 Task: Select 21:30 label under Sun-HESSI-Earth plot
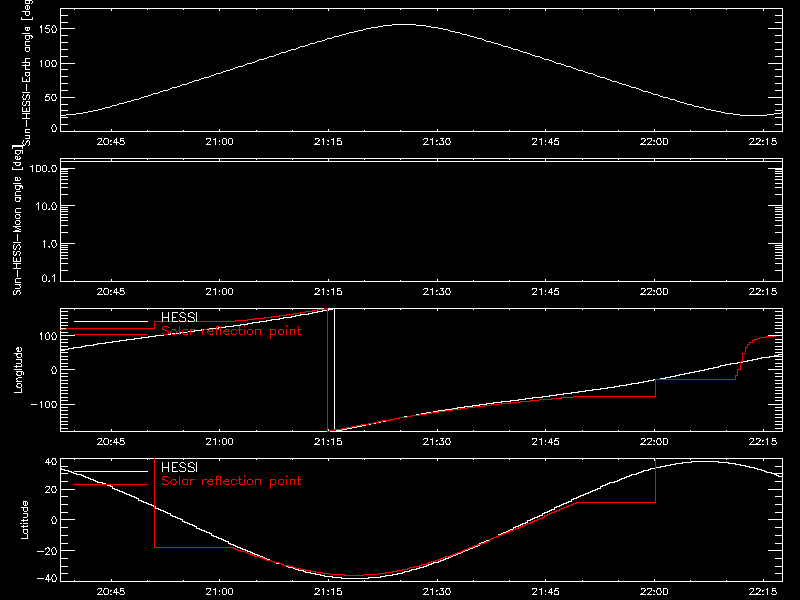tap(437, 142)
